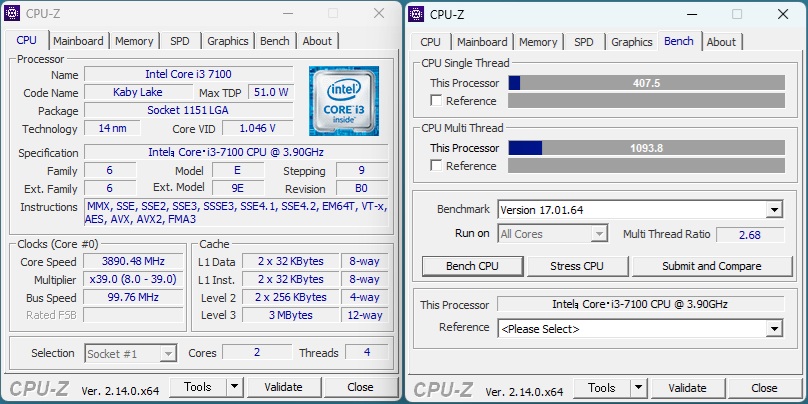
Task: Start the Bench CPU benchmark
Action: [x=473, y=266]
